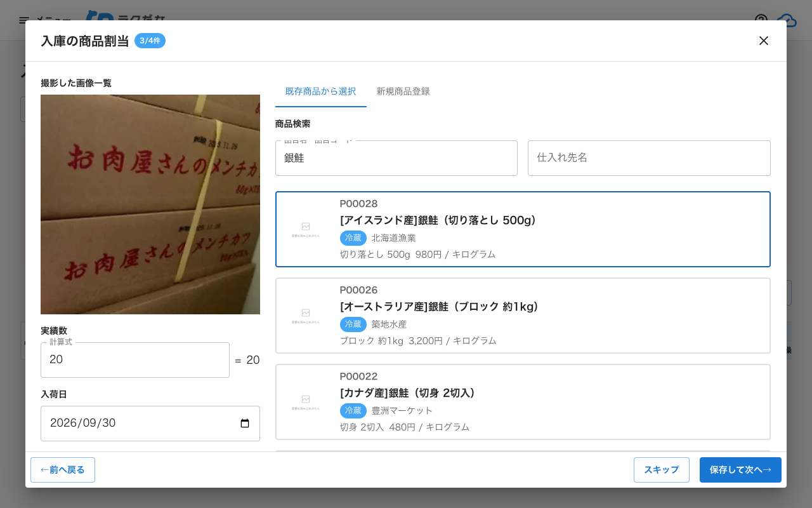Click price text 3,200円 / キログラム
This screenshot has width=812, height=508.
(x=453, y=341)
